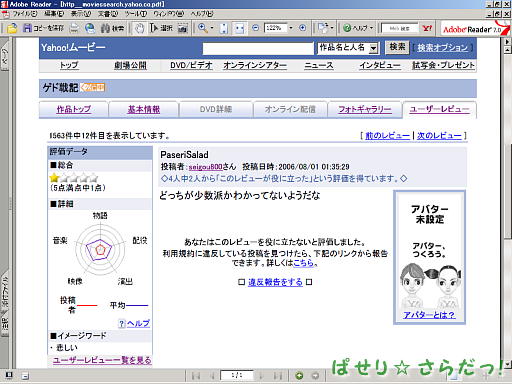Click the zoom in plus button
The height and width of the screenshot is (384, 512).
[302, 28]
